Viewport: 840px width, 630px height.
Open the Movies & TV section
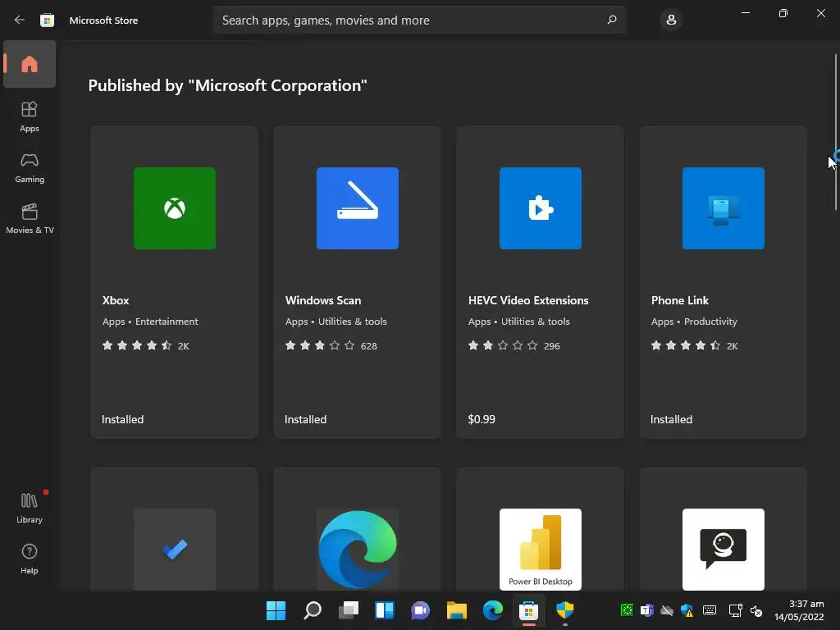click(30, 218)
